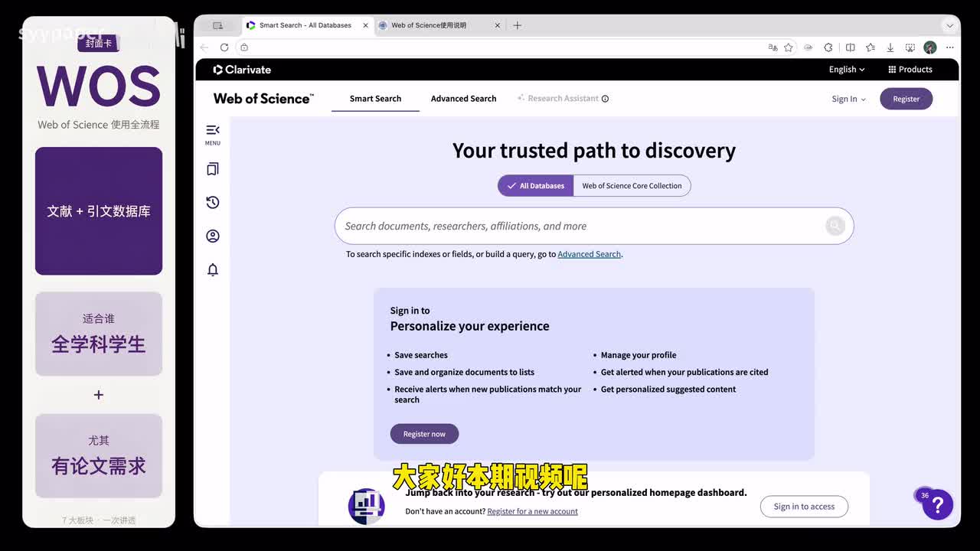Select the Web of Science Core Collection toggle
Viewport: 980px width, 551px height.
click(x=632, y=186)
